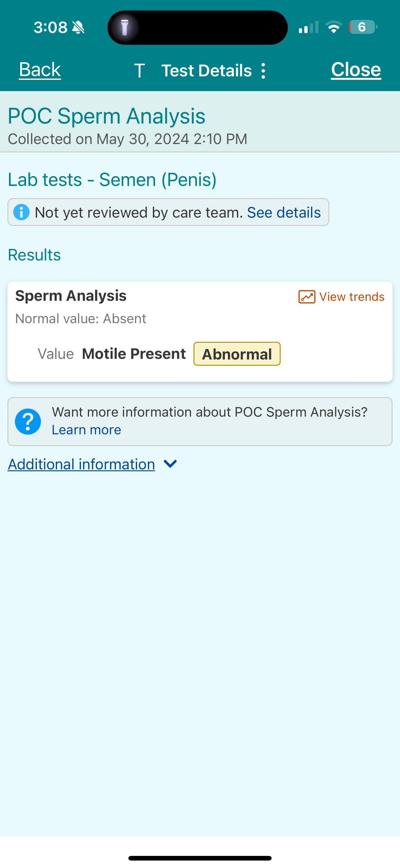This screenshot has width=400, height=868.
Task: Tap the View trends text label
Action: (352, 296)
